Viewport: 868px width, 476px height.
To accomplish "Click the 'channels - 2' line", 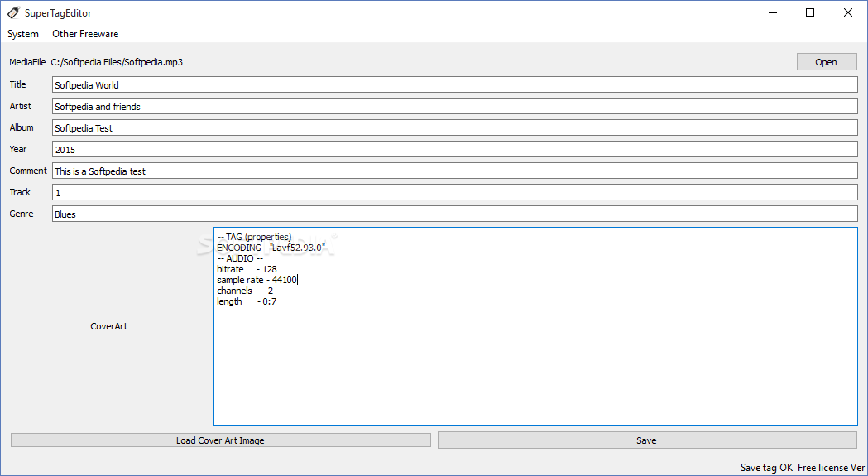I will click(245, 291).
